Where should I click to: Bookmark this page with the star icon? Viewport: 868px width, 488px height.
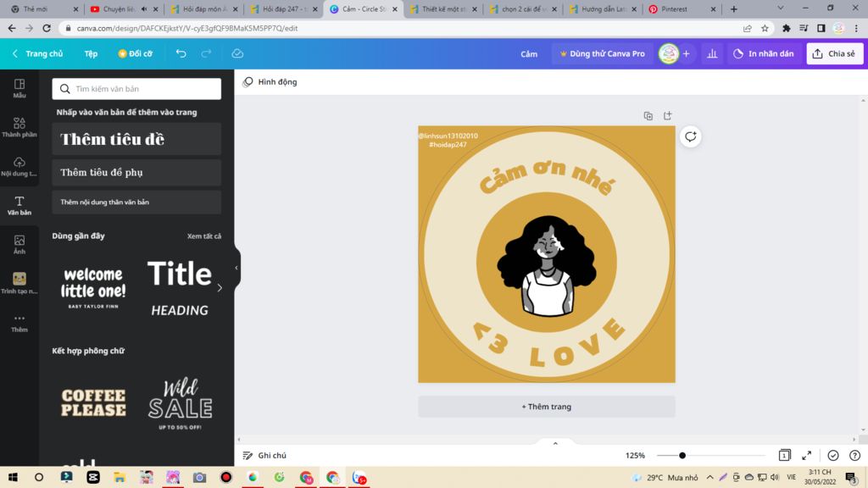tap(765, 28)
